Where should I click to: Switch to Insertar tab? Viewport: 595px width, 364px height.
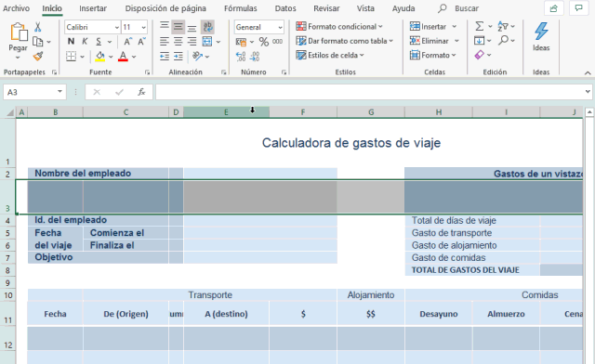point(93,8)
